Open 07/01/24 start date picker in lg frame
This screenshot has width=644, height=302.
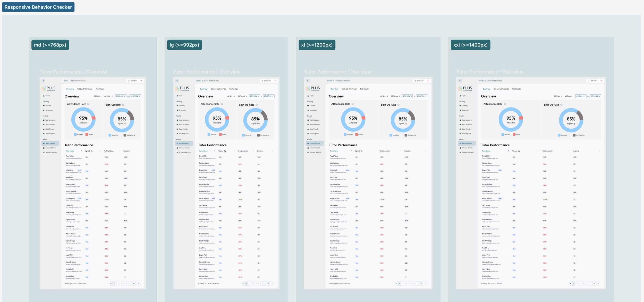(x=254, y=96)
